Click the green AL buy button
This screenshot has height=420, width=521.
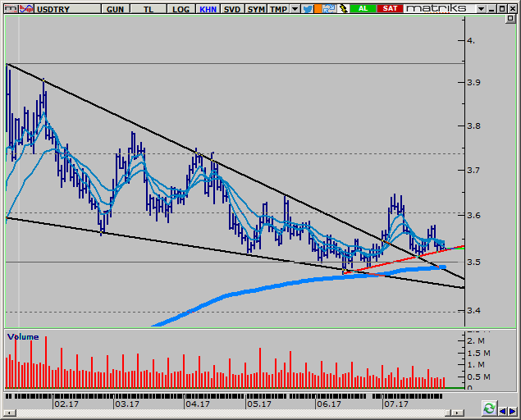pyautogui.click(x=362, y=8)
